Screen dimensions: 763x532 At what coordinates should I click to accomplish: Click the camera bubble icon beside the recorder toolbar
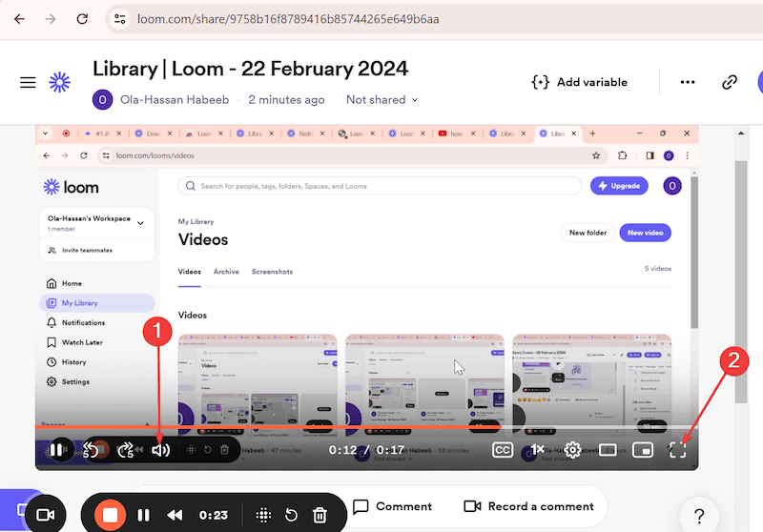[45, 515]
